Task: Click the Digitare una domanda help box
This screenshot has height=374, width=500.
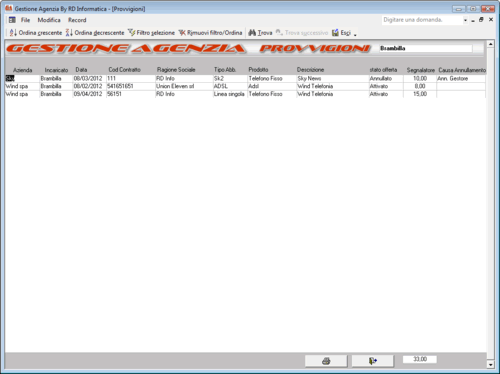Action: (422, 20)
